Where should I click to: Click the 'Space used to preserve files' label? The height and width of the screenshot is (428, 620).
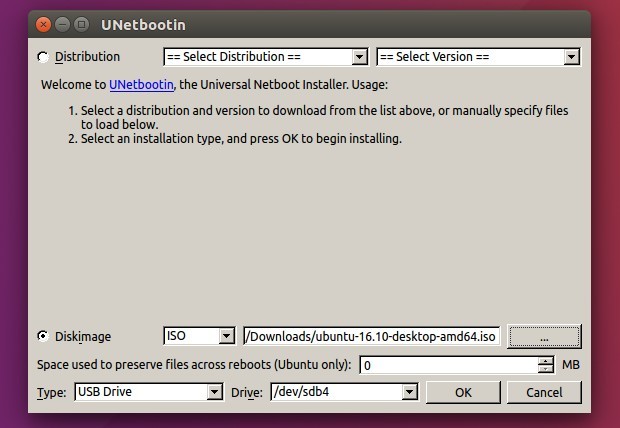pyautogui.click(x=194, y=365)
